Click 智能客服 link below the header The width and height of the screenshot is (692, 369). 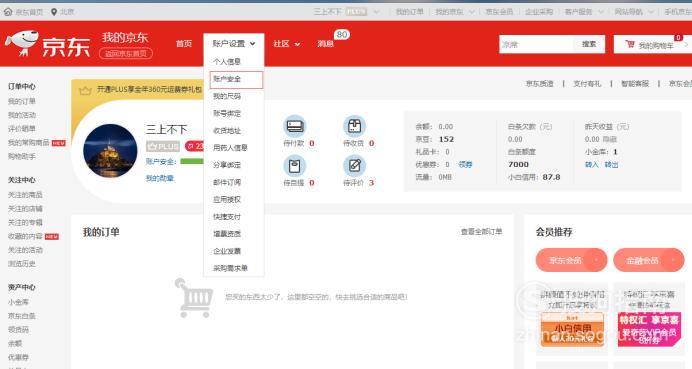pos(635,83)
